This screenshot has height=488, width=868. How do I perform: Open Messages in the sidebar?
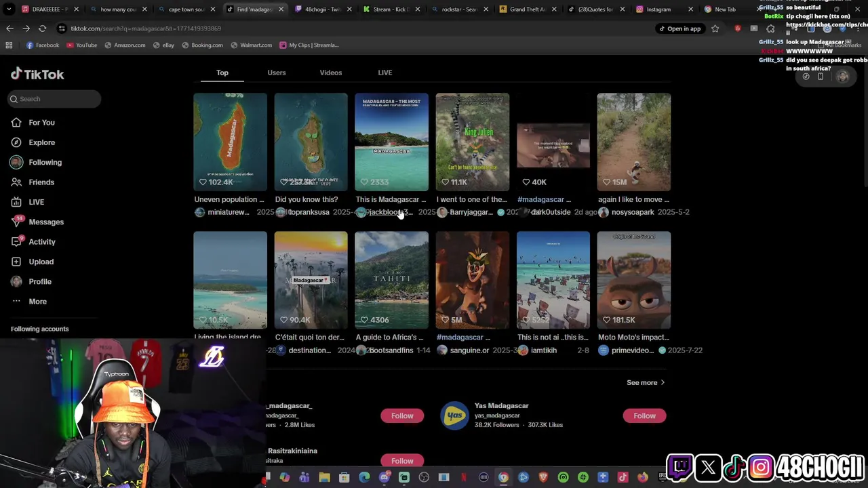click(37, 222)
